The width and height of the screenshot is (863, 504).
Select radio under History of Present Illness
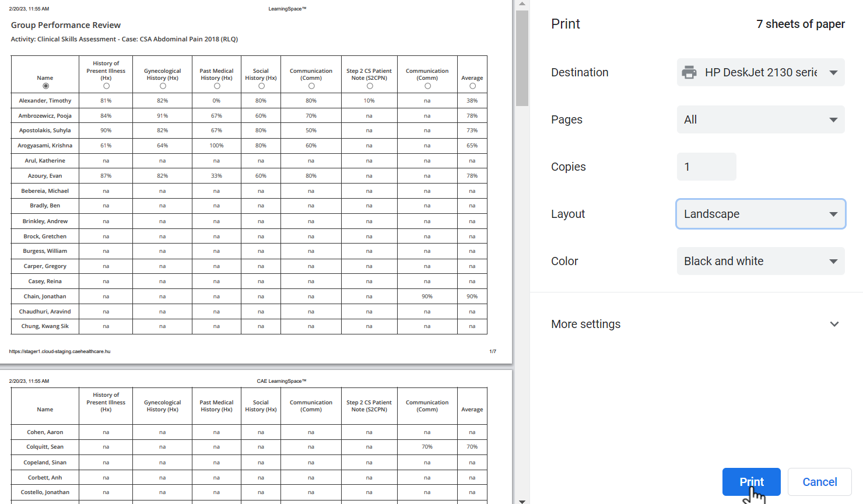106,86
